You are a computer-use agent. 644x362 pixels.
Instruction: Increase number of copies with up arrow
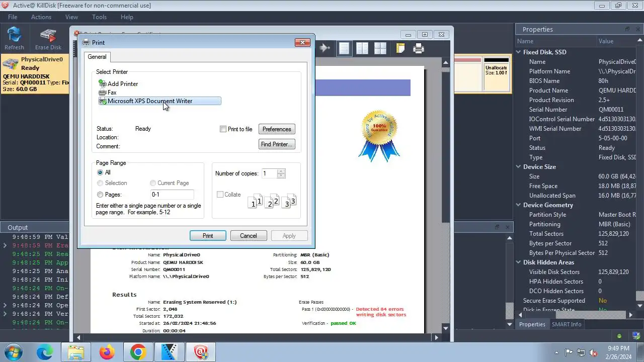(x=281, y=171)
